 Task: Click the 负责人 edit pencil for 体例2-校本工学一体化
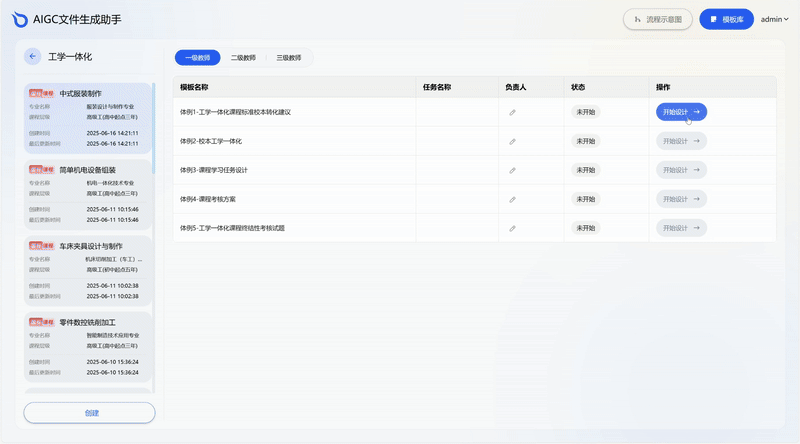(512, 141)
